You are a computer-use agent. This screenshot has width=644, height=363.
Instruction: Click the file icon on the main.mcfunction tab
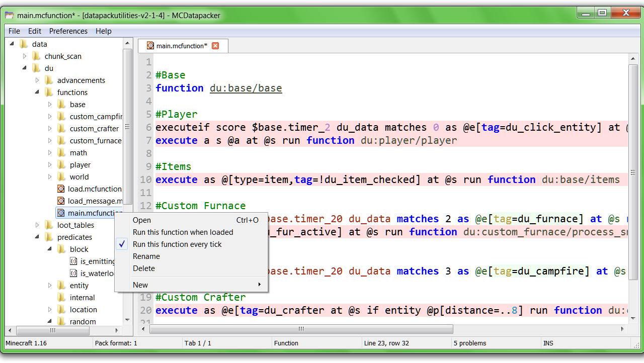[x=149, y=45]
